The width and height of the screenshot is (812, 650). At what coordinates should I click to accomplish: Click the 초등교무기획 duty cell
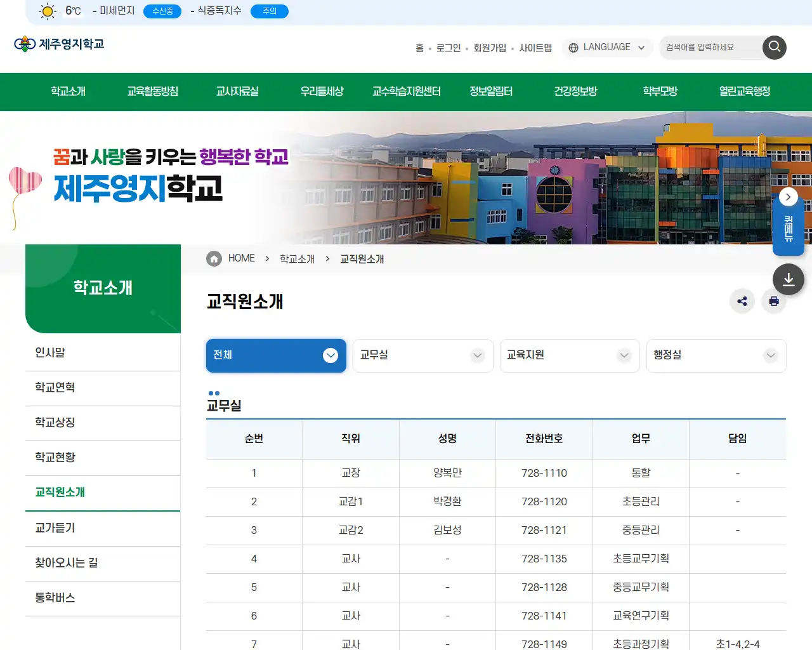pyautogui.click(x=641, y=559)
